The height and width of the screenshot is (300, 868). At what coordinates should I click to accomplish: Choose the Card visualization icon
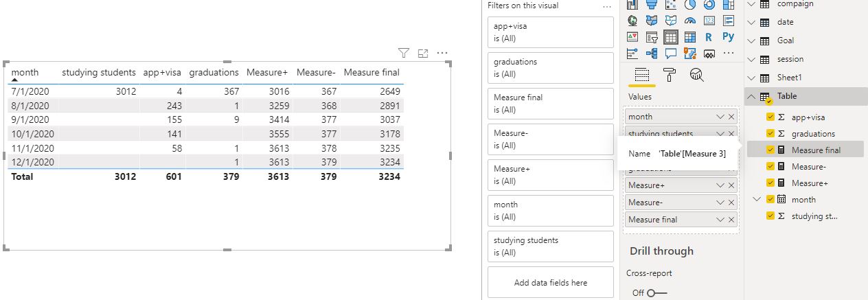[709, 21]
